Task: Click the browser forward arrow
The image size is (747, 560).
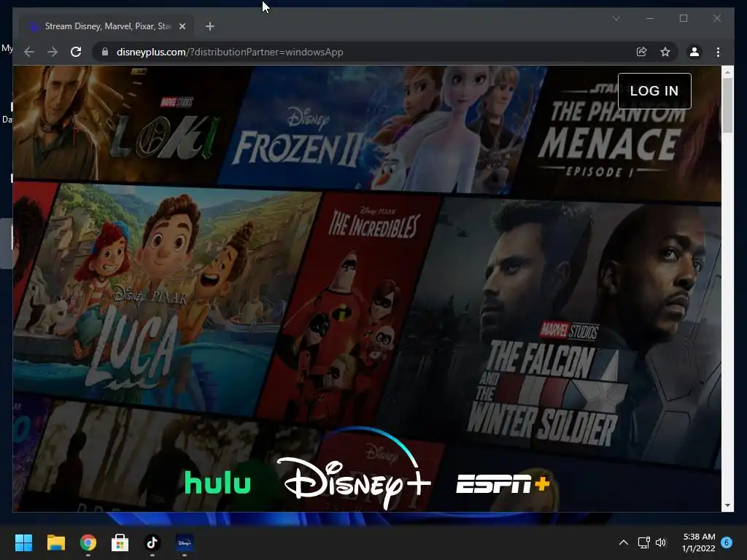Action: (53, 52)
